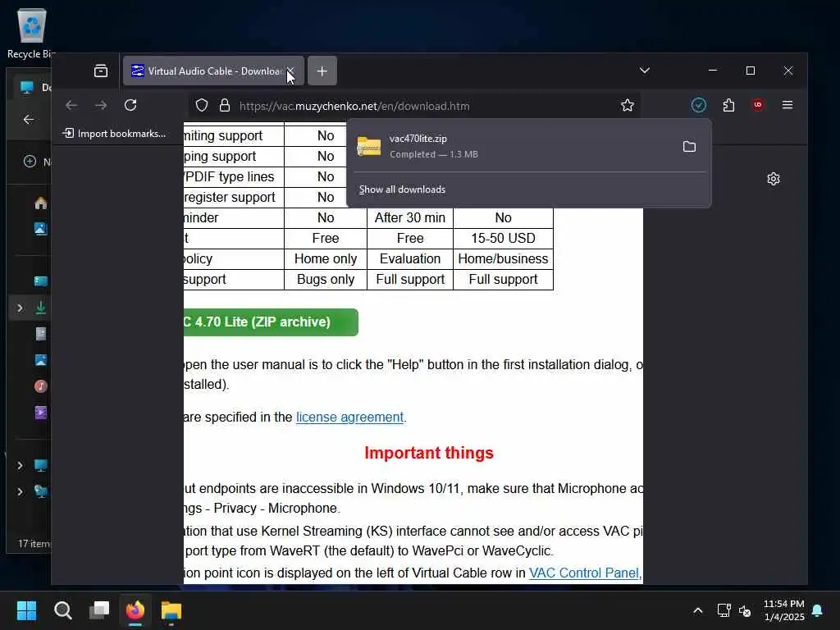Open Downloads folder in Explorer sidebar
The height and width of the screenshot is (630, 840).
[41, 308]
